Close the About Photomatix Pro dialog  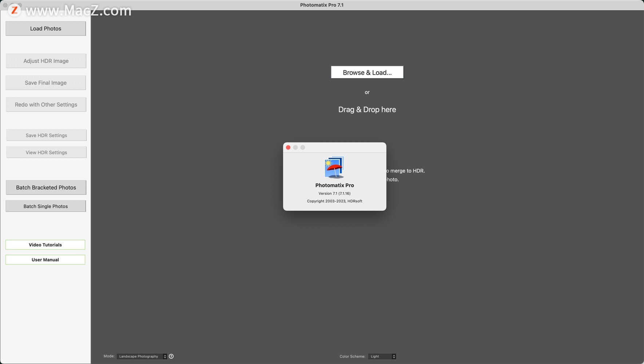pyautogui.click(x=288, y=147)
